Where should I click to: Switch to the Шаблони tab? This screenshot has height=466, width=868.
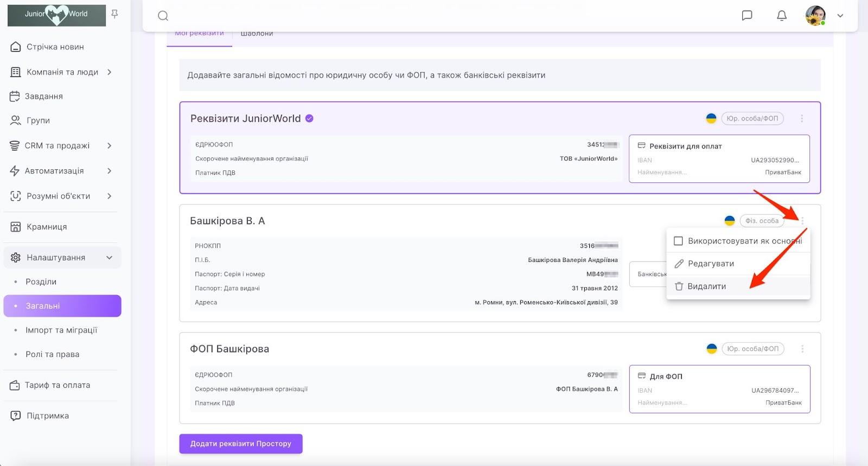(257, 34)
